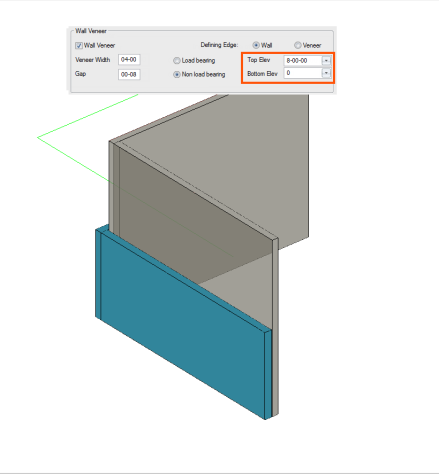Image resolution: width=439 pixels, height=475 pixels.
Task: Click the Veneer Width input field
Action: pyautogui.click(x=129, y=60)
